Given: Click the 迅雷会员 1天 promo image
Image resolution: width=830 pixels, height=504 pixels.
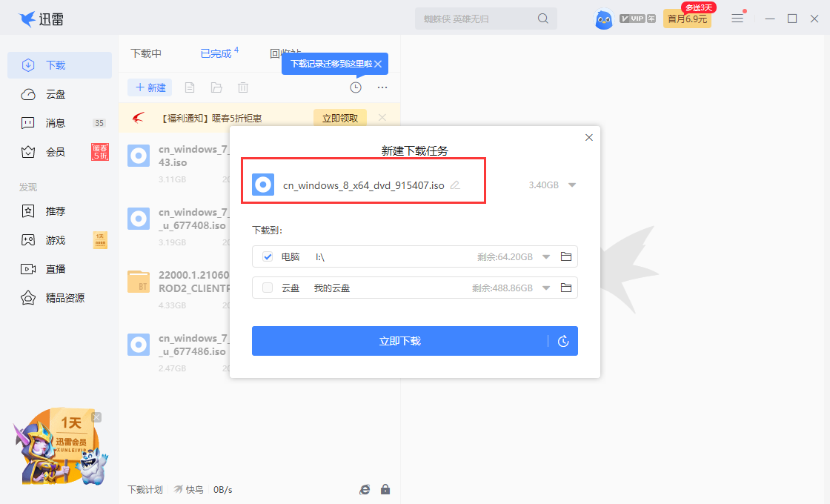Looking at the screenshot, I should pyautogui.click(x=59, y=448).
